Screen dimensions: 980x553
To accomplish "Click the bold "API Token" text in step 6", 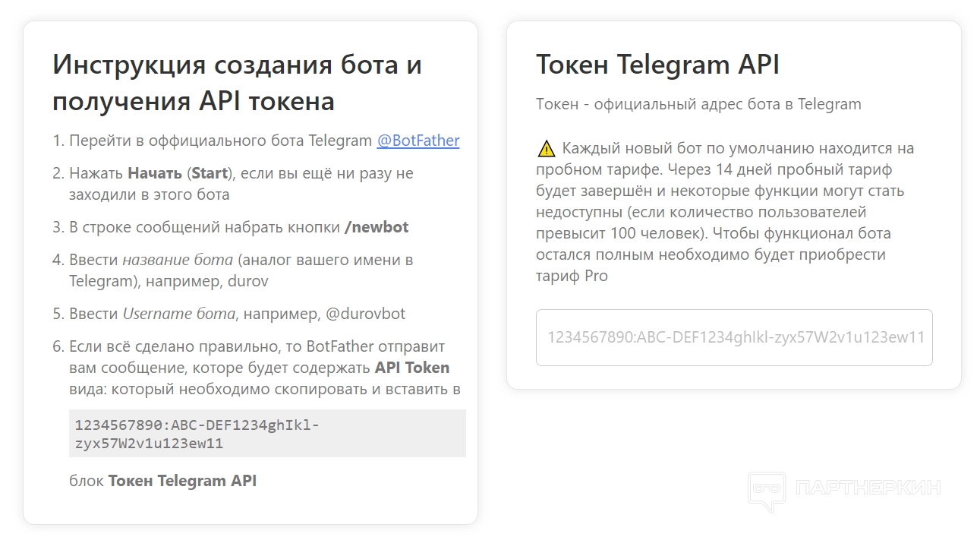I will click(412, 368).
